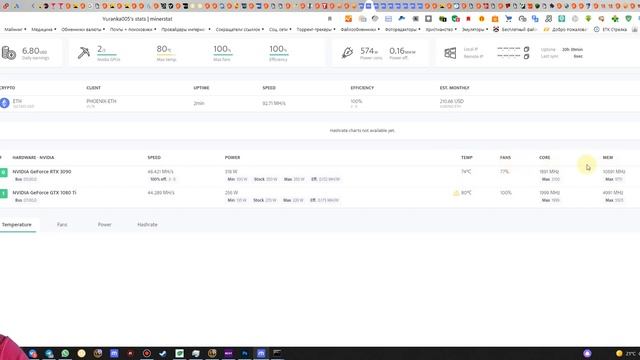
Task: Switch to the Fans chart tab
Action: (62, 224)
